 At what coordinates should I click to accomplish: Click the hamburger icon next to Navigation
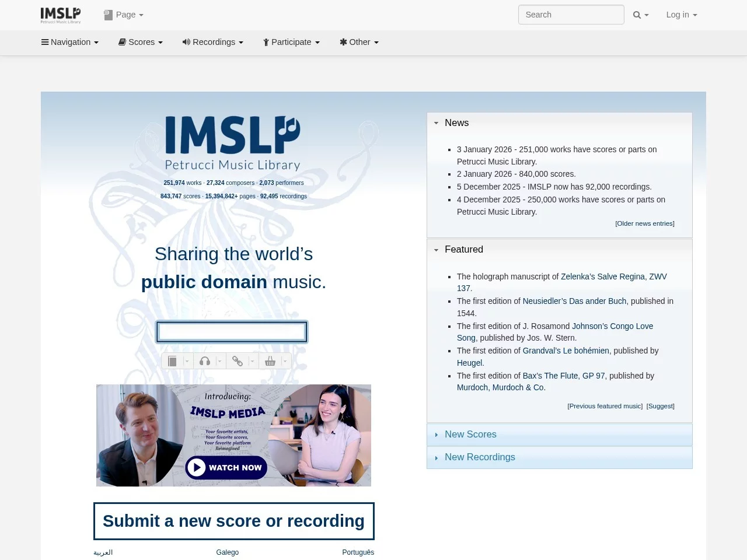(46, 42)
